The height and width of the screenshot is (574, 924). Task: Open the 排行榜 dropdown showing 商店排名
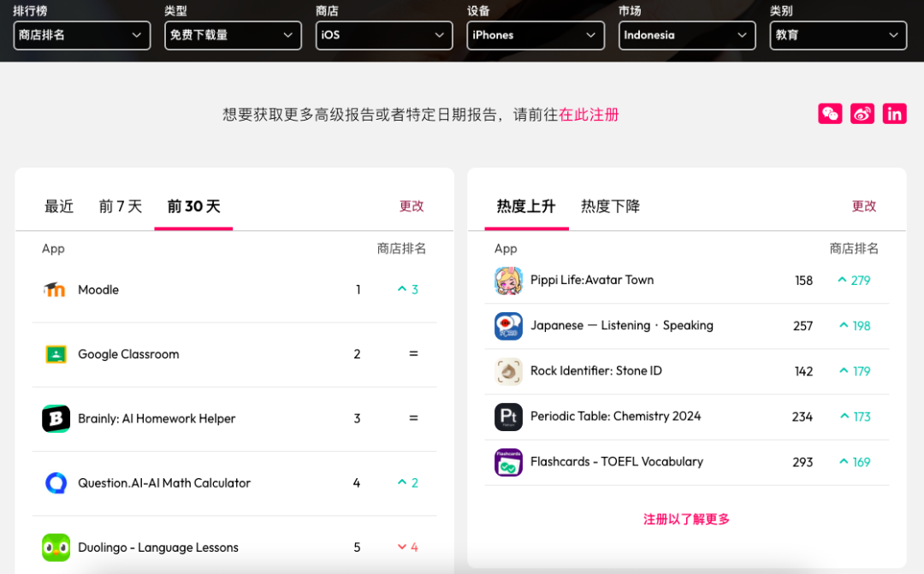pos(82,35)
